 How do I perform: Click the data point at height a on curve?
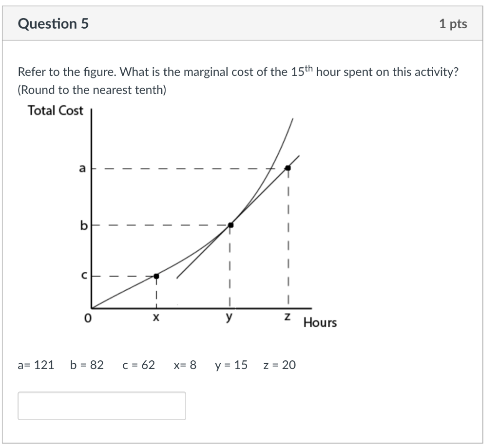click(x=288, y=167)
